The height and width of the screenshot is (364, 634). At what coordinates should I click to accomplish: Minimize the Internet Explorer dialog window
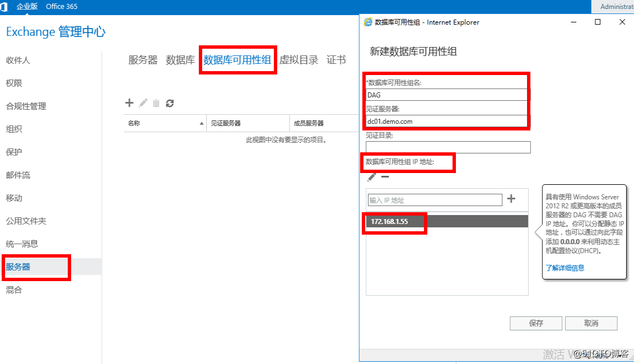tap(574, 22)
